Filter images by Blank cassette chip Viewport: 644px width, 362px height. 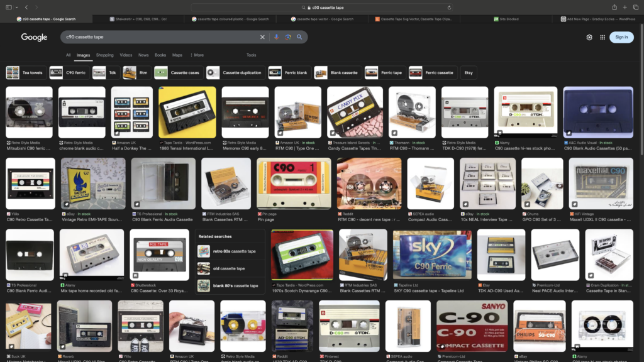click(338, 73)
